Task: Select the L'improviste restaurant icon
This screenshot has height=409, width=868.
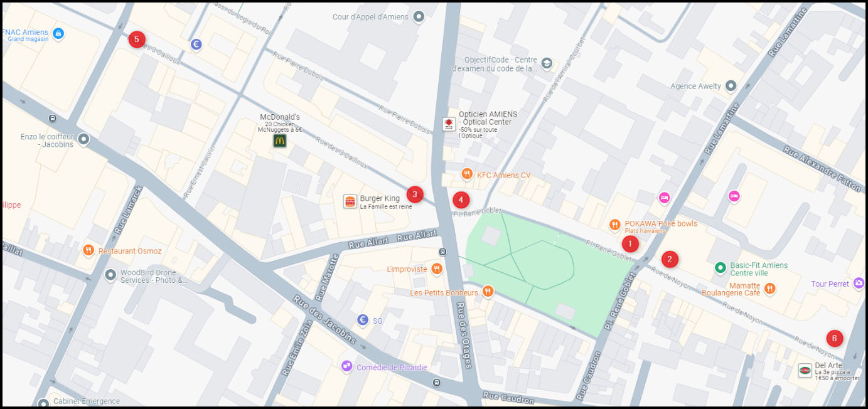Action: coord(437,269)
